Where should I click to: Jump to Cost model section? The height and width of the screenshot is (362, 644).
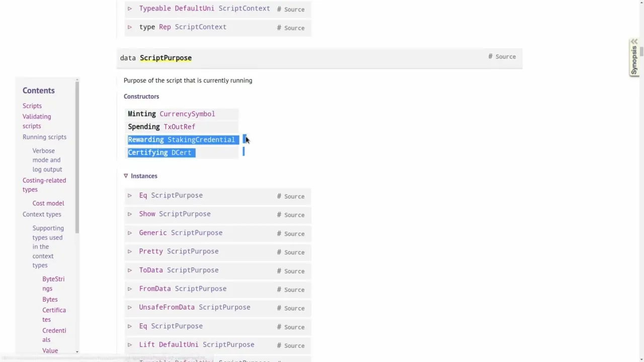[48, 203]
